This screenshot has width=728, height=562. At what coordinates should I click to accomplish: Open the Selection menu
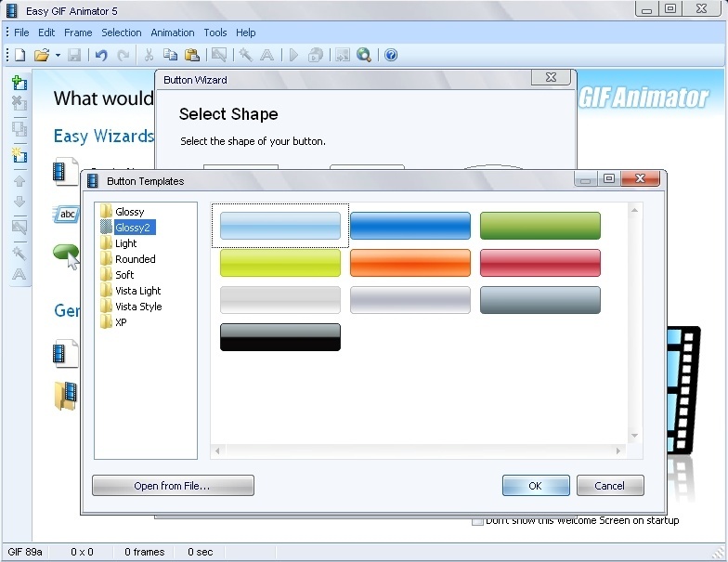(121, 33)
